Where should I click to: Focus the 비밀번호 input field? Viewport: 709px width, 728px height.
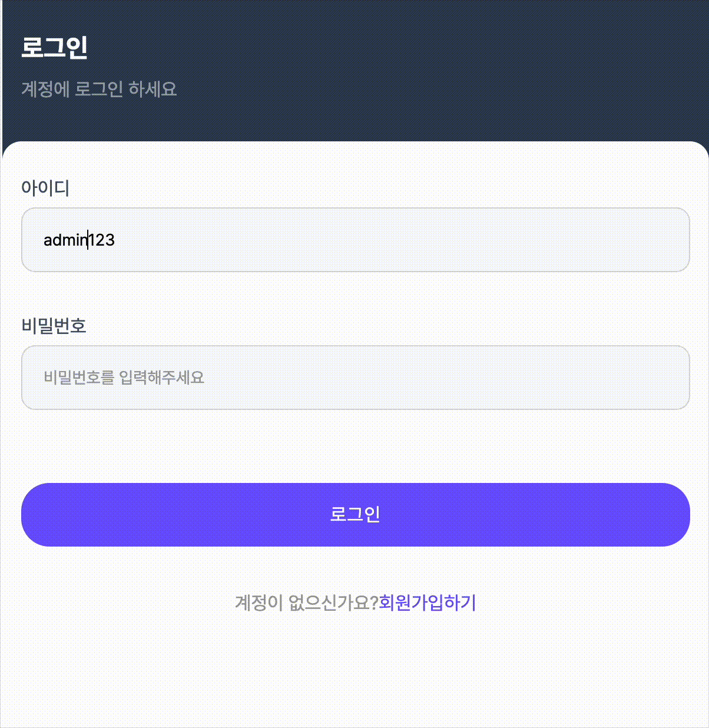355,378
